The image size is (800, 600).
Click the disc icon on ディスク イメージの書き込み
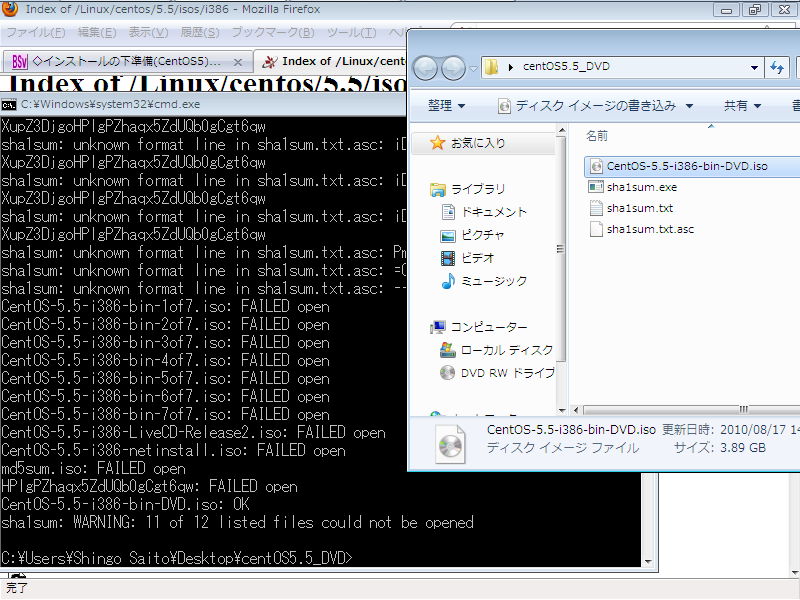pos(504,106)
